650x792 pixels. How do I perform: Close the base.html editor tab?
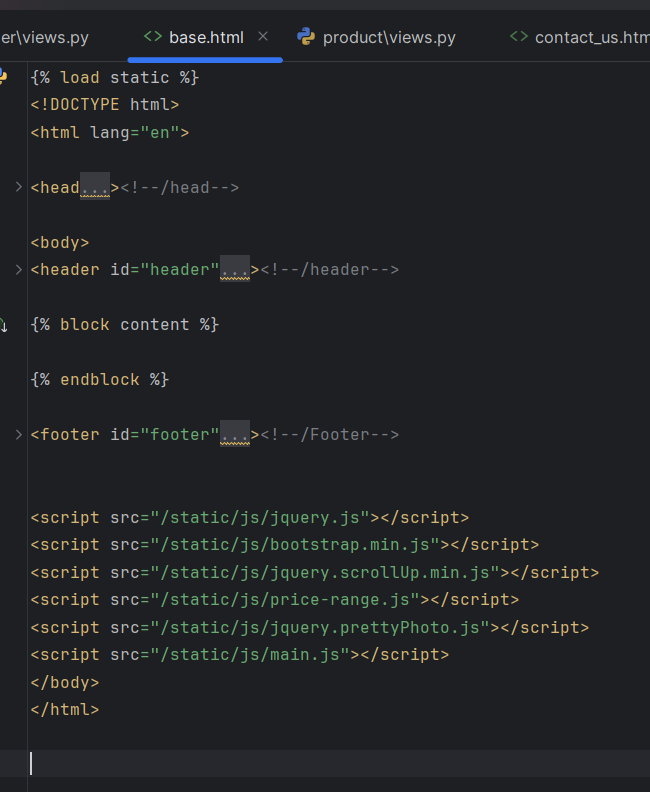click(x=263, y=37)
